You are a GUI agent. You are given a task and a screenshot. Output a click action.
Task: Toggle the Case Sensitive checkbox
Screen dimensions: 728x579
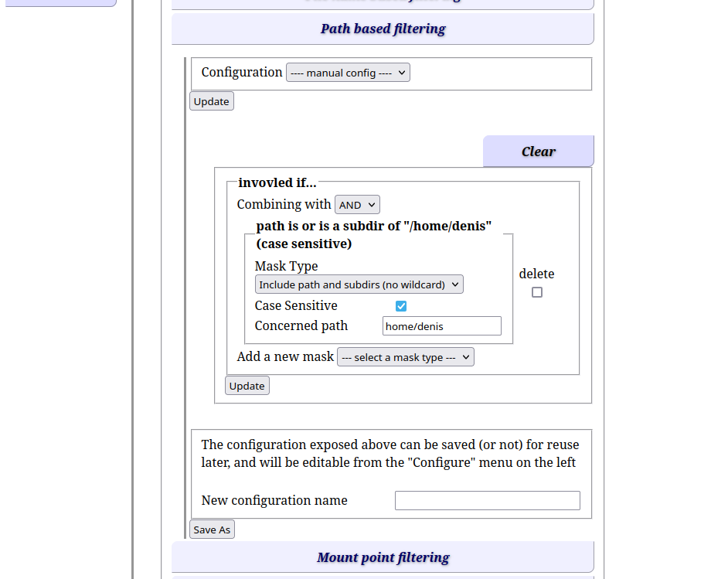pyautogui.click(x=401, y=306)
